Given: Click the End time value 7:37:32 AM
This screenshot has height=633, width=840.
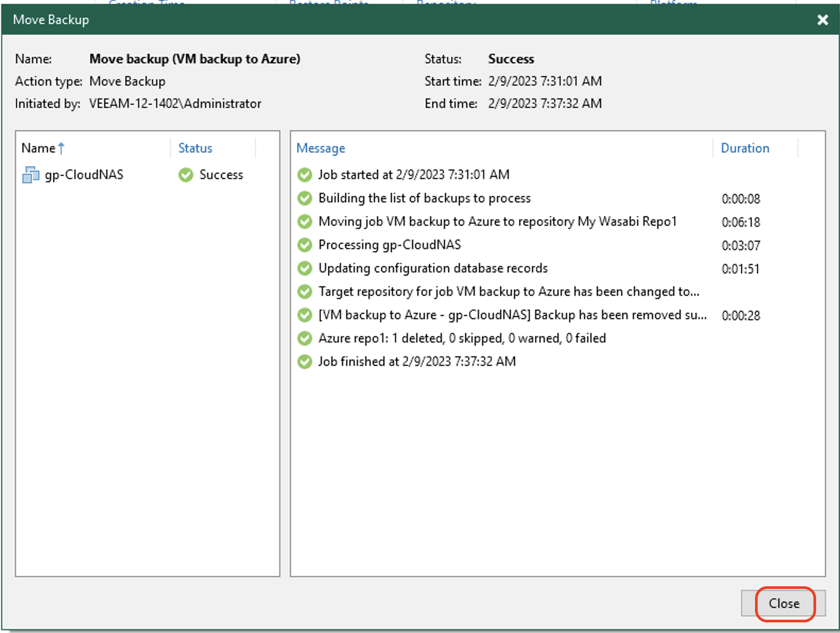Looking at the screenshot, I should [x=545, y=104].
